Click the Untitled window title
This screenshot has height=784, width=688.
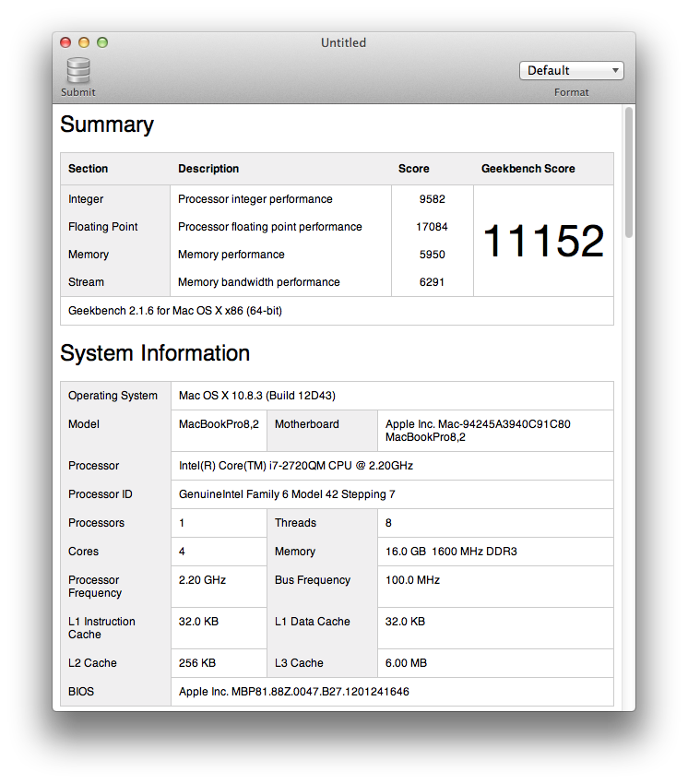tap(343, 42)
